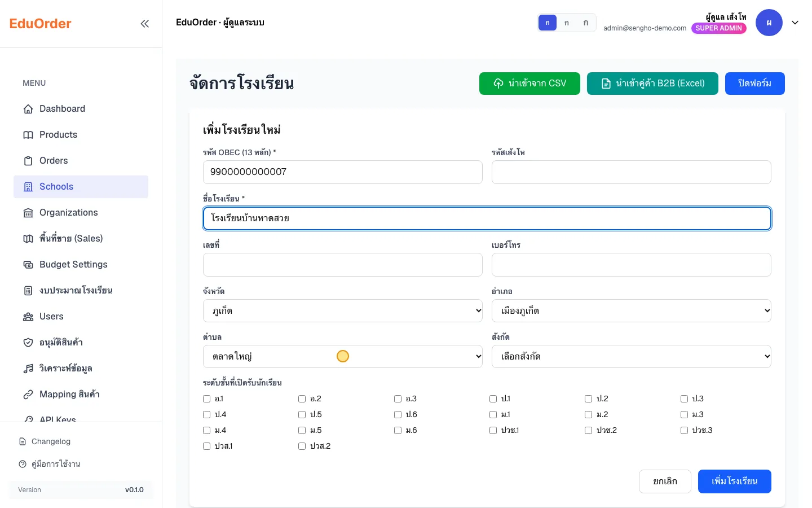Select the highlighted small font size ก option
The image size is (812, 508).
(548, 23)
